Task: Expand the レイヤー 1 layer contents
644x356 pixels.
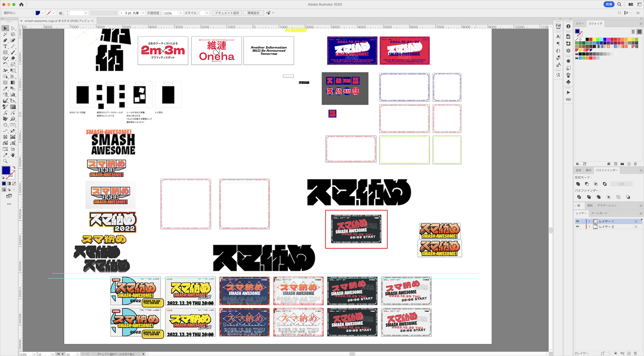Action: pyautogui.click(x=589, y=221)
